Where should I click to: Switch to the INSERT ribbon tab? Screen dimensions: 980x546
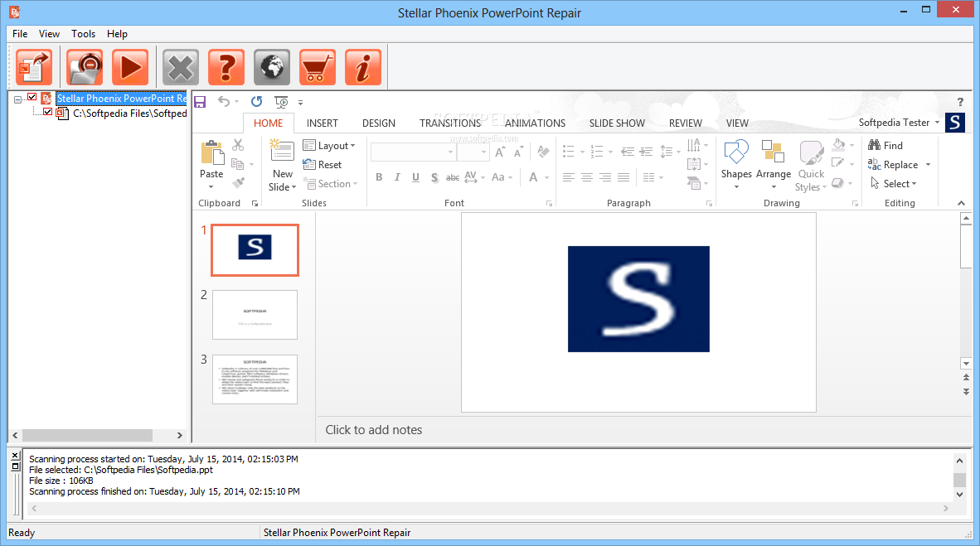point(322,123)
